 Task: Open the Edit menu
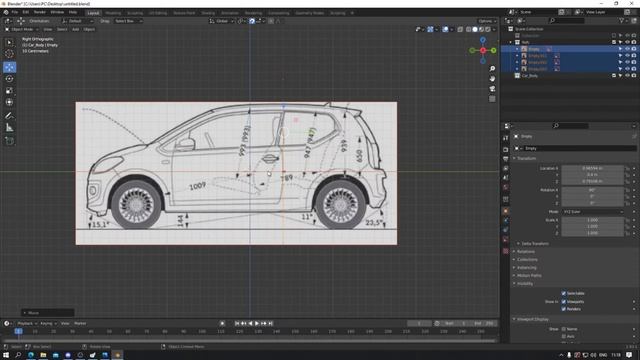click(x=26, y=13)
